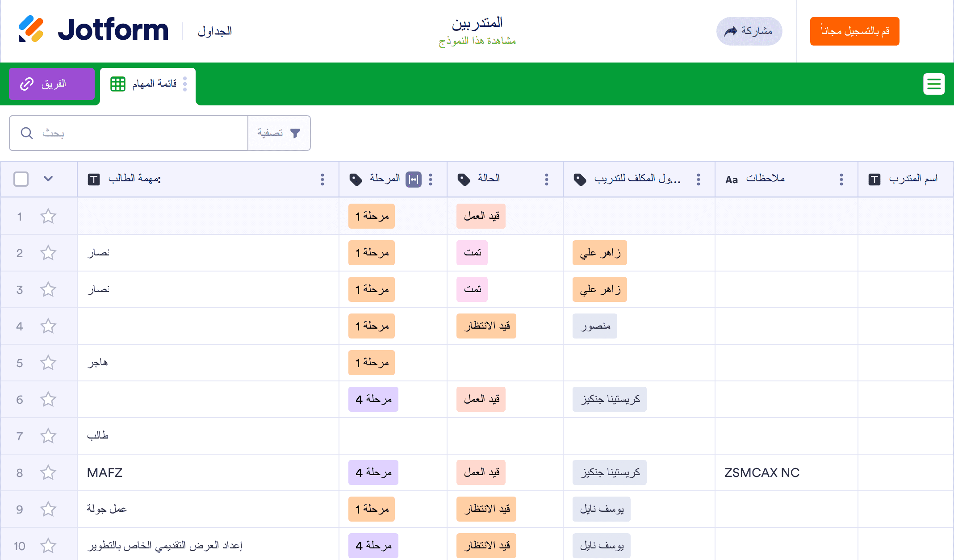Screen dimensions: 954x560
Task: Click the مشاركة share button
Action: 749,31
